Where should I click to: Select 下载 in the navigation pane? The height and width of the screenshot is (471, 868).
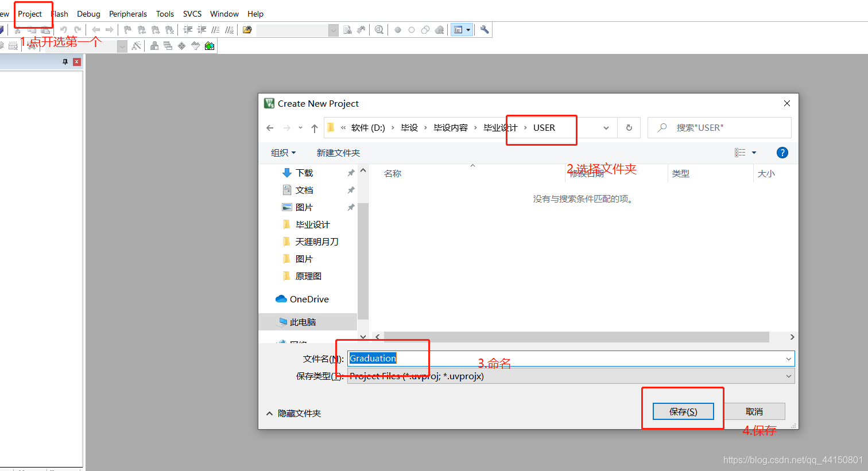[305, 173]
